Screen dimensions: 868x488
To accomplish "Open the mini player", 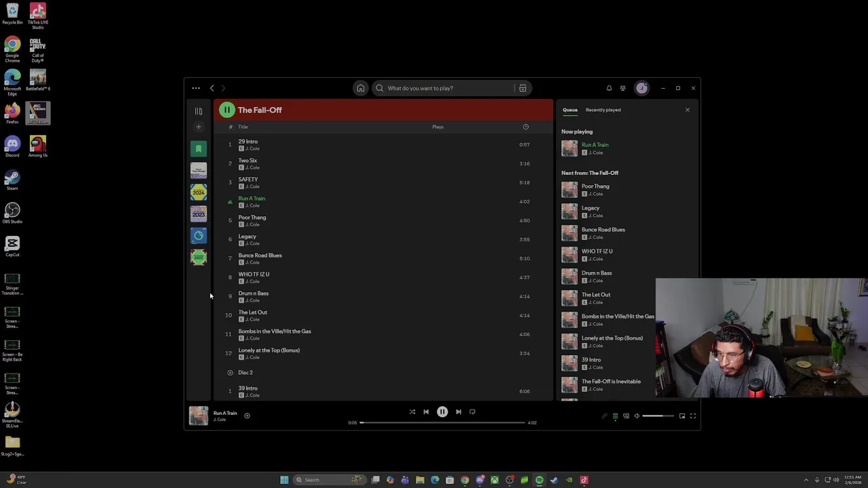I will [682, 416].
